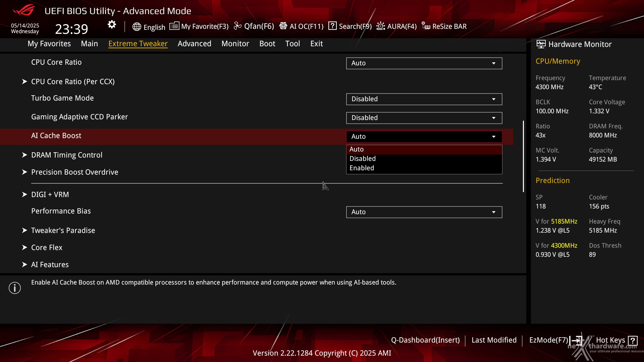Select the CPU Core Ratio label
Screen dimensions: 644x362
tap(56, 62)
